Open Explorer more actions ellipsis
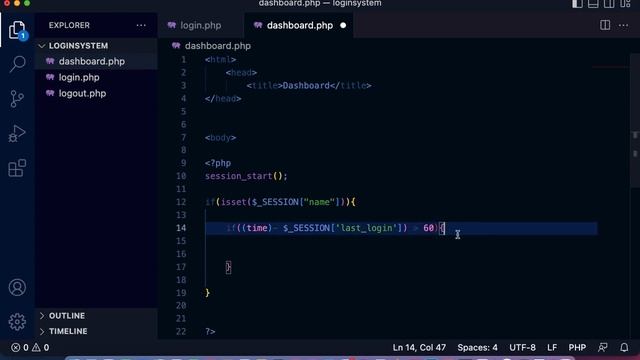 pyautogui.click(x=141, y=25)
